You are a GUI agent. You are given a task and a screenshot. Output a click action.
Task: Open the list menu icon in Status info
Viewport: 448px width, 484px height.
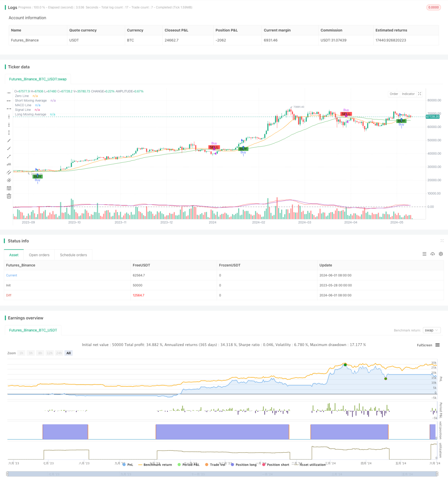point(424,254)
